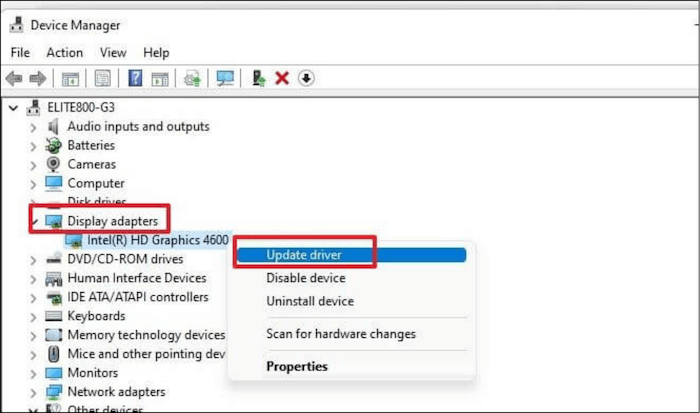Expand the Mice and other pointing devices chevron
Image resolution: width=700 pixels, height=413 pixels.
[x=33, y=355]
